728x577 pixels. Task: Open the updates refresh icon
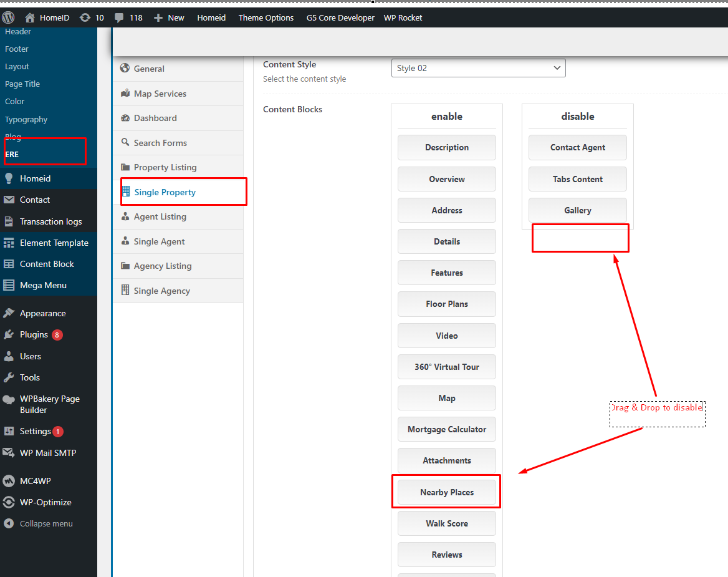(x=85, y=17)
